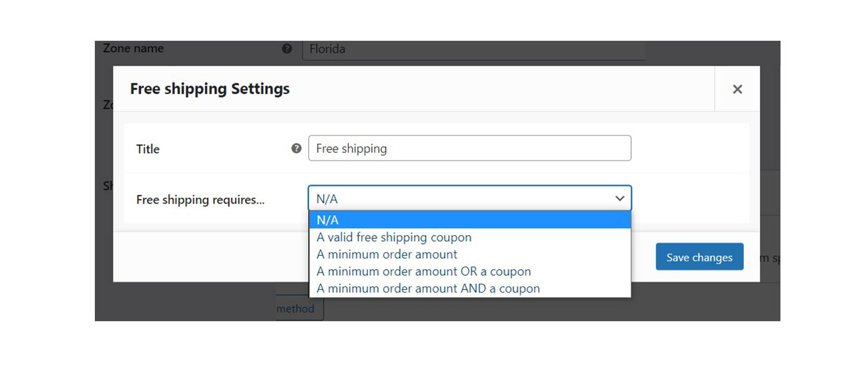Click the partially hidden shipping method button
The width and height of the screenshot is (868, 370).
coord(300,309)
